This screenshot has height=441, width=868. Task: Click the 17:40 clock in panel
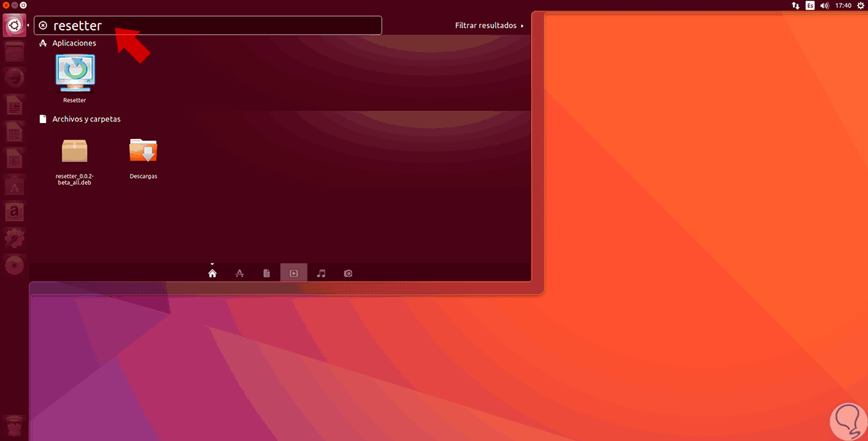842,5
